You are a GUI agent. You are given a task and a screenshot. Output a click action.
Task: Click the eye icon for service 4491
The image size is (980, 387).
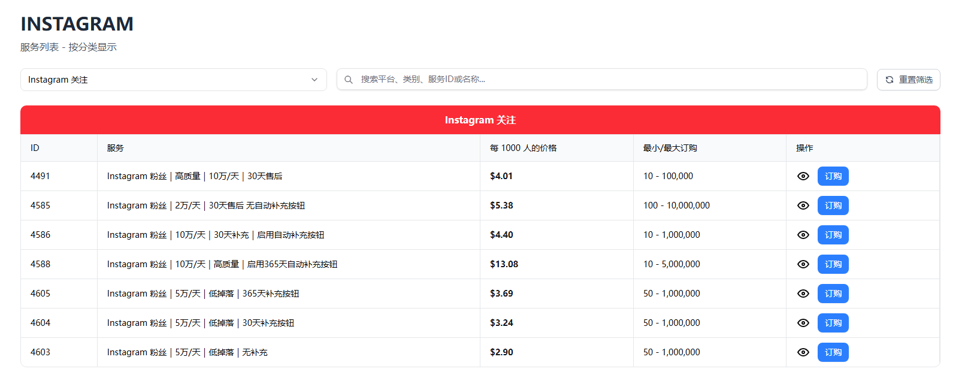(803, 176)
